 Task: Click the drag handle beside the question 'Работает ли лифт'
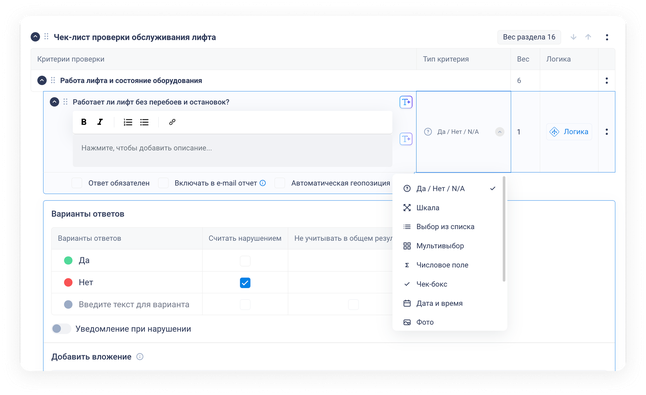point(65,102)
